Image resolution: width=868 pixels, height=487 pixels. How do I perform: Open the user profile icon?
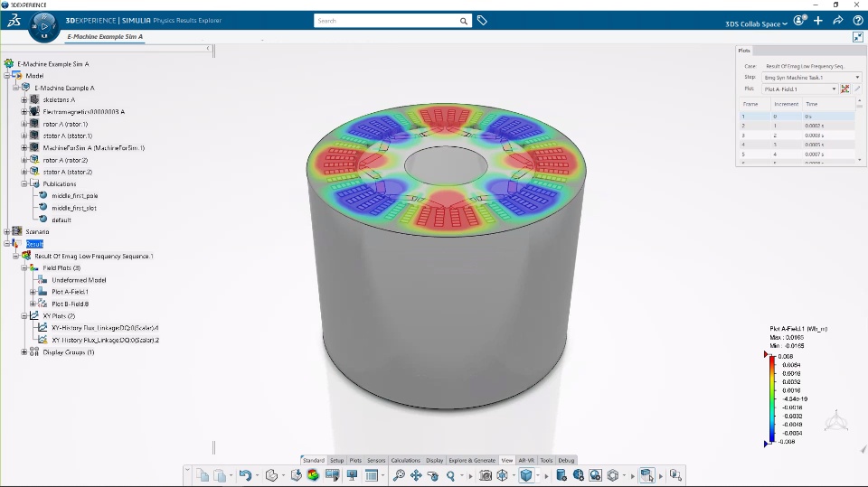click(799, 21)
